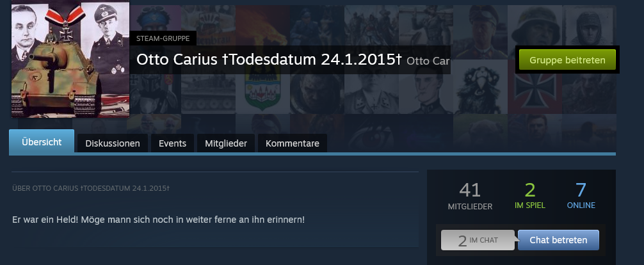Join the group via Gruppe beitreten
Screen dimensions: 644x265
(567, 60)
